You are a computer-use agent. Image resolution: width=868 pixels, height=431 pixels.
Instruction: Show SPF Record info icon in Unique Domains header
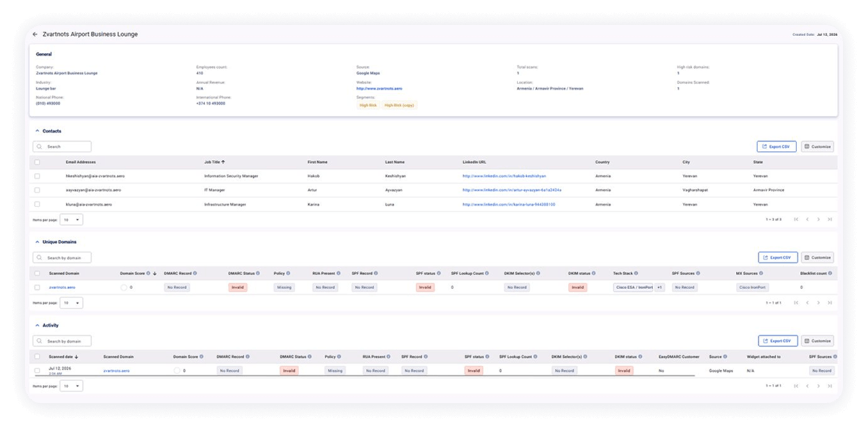[376, 273]
